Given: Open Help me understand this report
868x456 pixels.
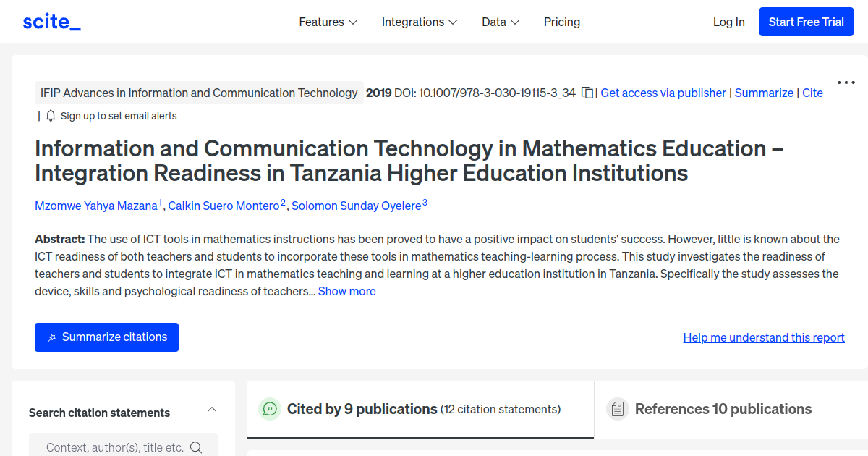Looking at the screenshot, I should pyautogui.click(x=764, y=337).
